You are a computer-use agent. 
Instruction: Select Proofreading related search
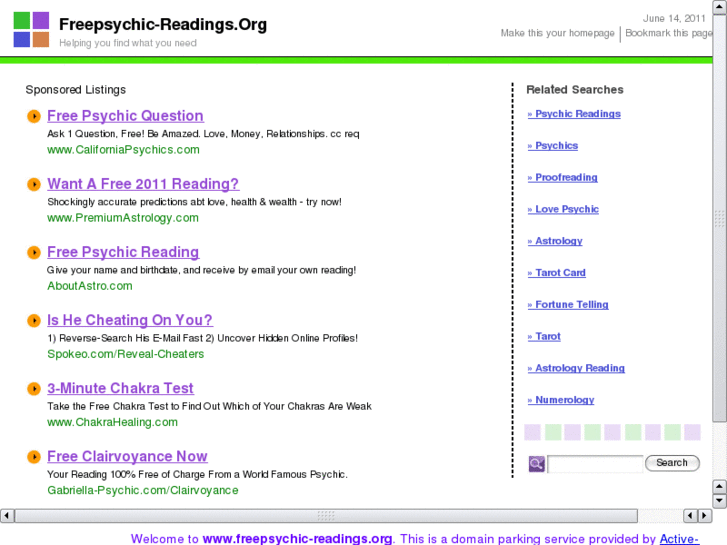pos(562,178)
